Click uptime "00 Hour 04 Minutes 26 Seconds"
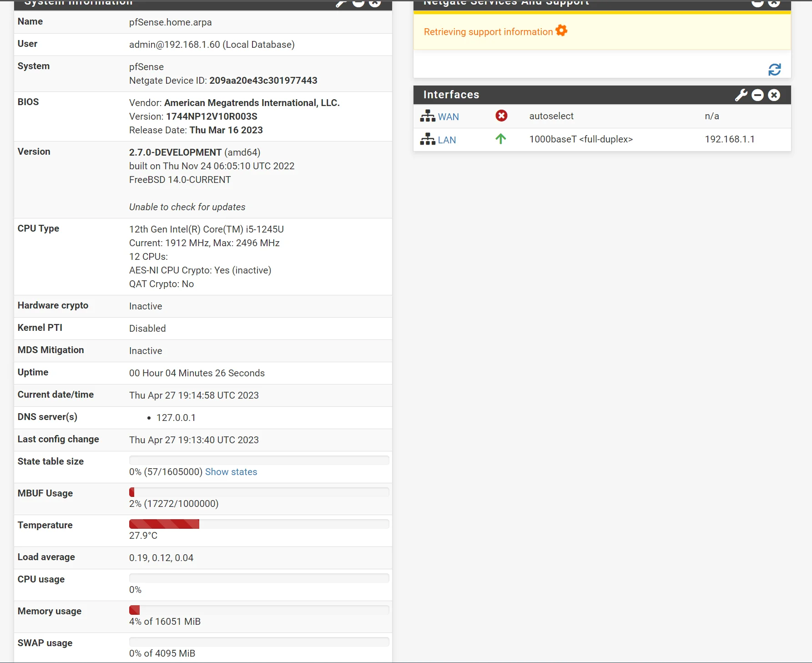812x663 pixels. tap(197, 373)
